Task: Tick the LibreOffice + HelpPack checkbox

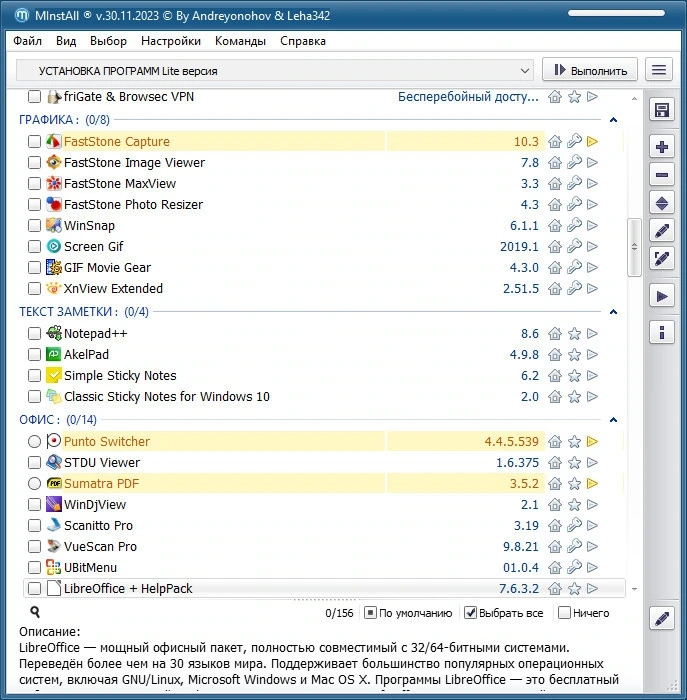Action: [34, 588]
